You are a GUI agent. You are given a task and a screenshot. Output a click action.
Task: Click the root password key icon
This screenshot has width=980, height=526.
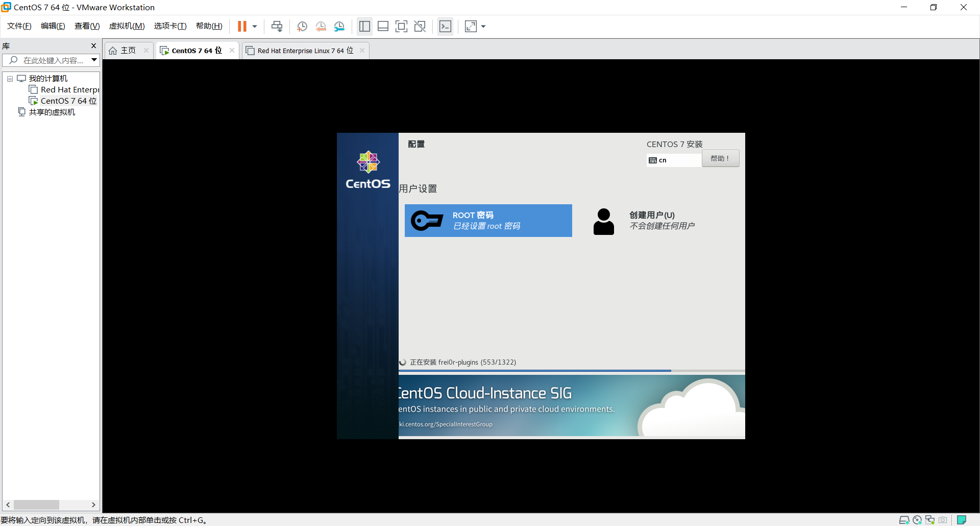427,221
